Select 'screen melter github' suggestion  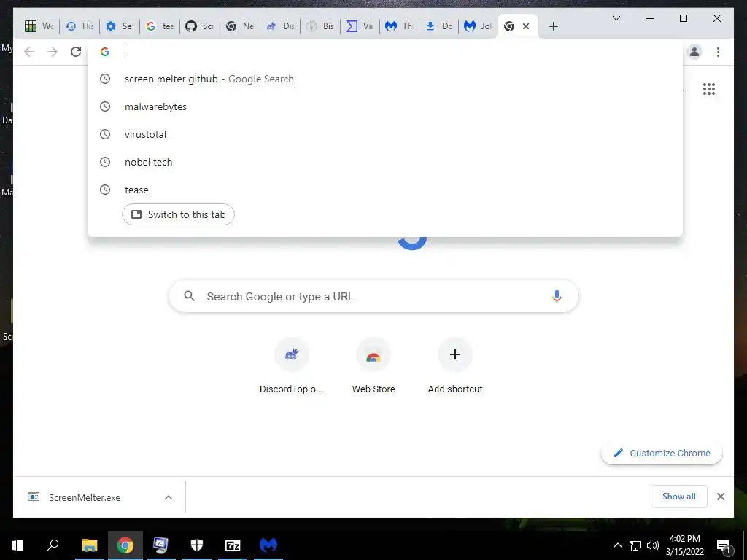pyautogui.click(x=385, y=79)
